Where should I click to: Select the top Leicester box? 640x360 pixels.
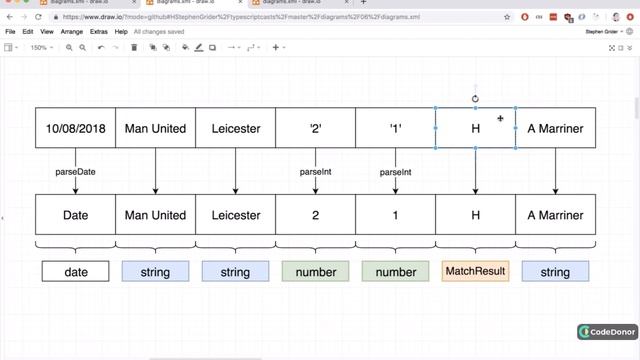pos(236,128)
